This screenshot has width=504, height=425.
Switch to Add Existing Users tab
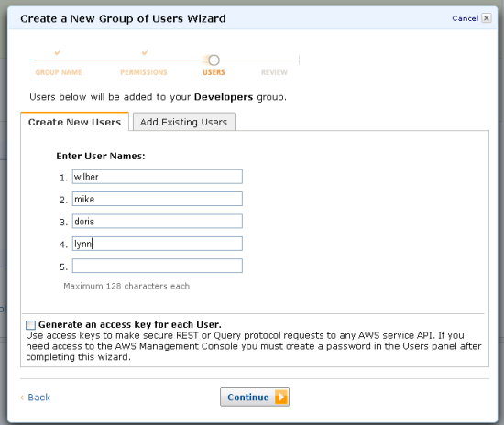pos(184,122)
